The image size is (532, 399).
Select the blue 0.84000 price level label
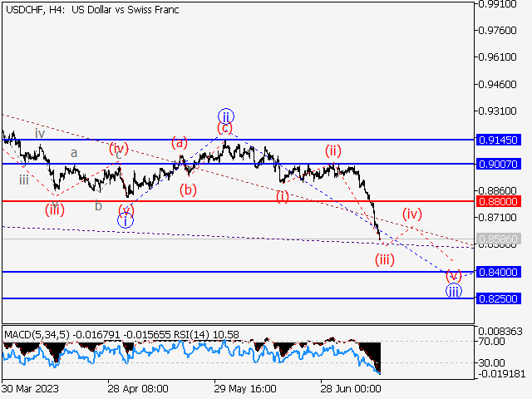tap(499, 272)
